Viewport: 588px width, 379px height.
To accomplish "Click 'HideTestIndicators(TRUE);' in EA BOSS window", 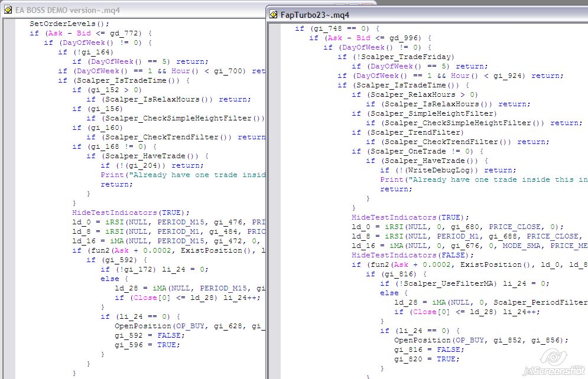I will 131,213.
